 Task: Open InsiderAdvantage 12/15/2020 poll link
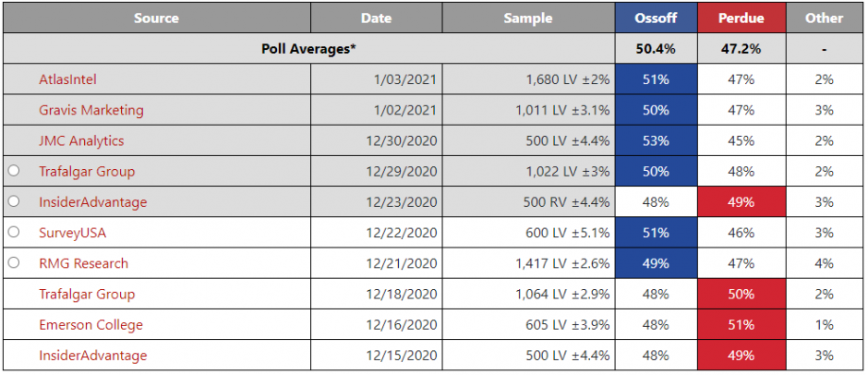click(x=92, y=355)
